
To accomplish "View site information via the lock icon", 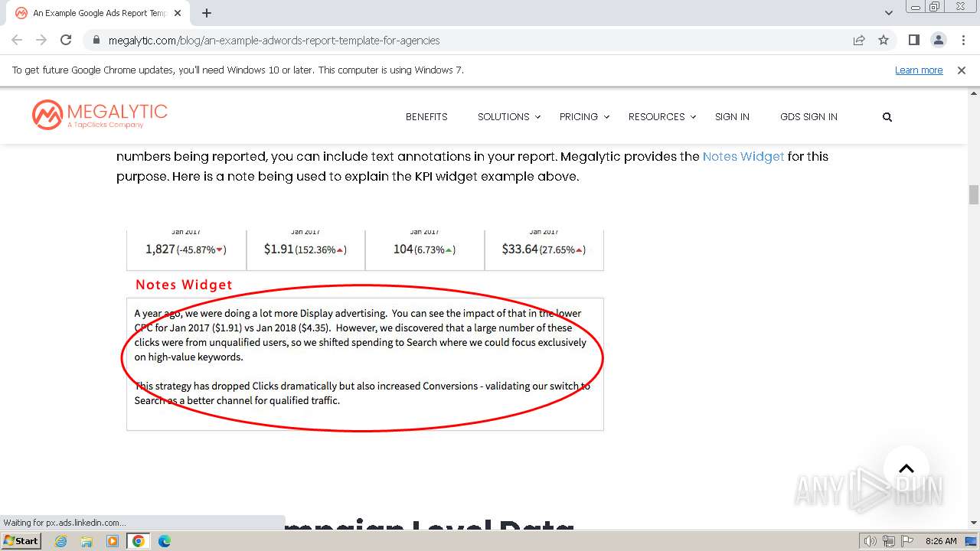I will click(x=96, y=40).
